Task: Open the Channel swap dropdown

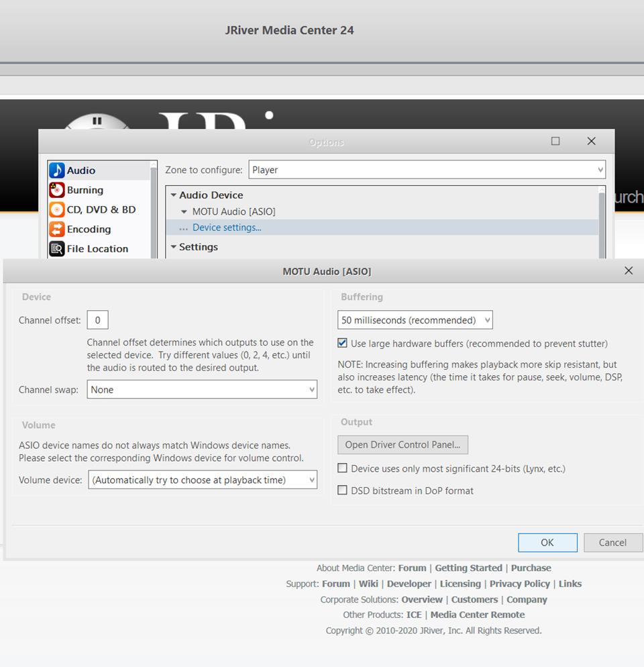Action: (202, 389)
